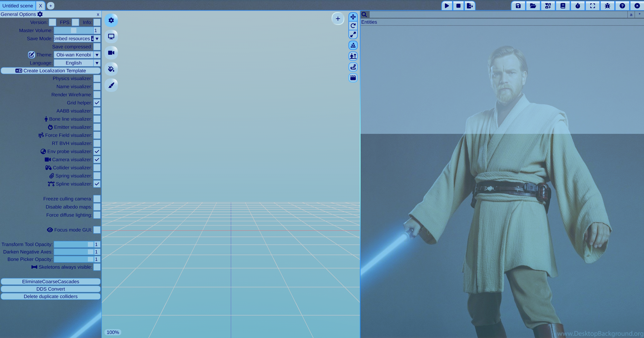This screenshot has width=644, height=338.
Task: Click the magnifier search icon above Entities
Action: 365,14
